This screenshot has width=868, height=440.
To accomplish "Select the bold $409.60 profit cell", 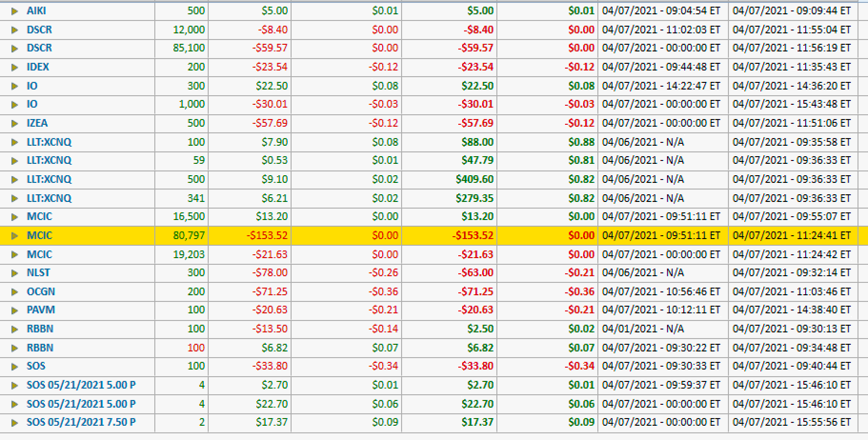I will tap(474, 180).
